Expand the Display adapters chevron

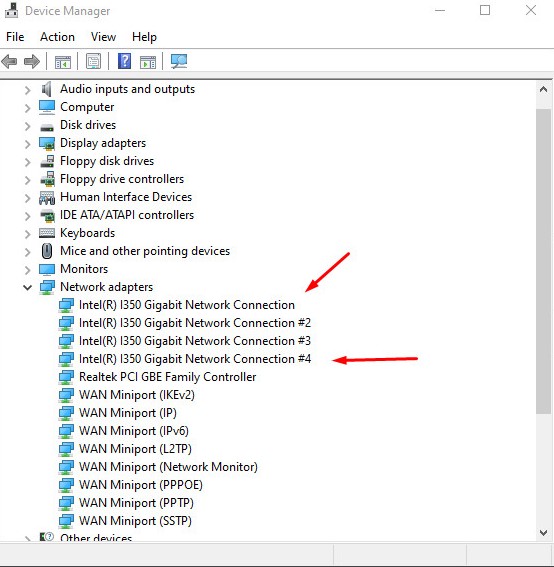[x=27, y=144]
